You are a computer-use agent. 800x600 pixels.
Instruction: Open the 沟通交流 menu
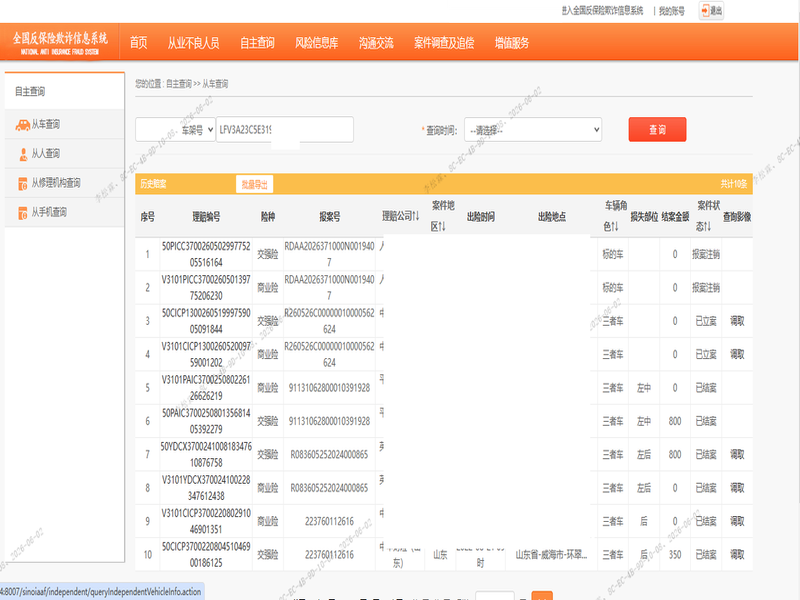point(376,43)
